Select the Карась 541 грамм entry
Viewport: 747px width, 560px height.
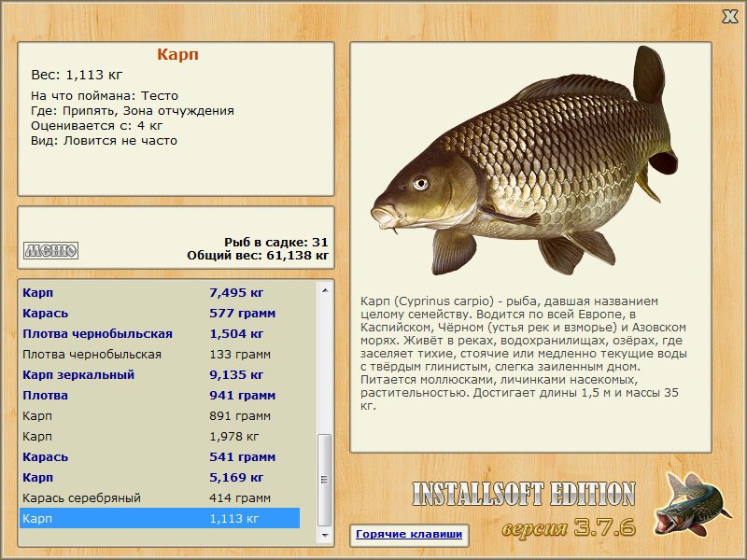coord(160,456)
